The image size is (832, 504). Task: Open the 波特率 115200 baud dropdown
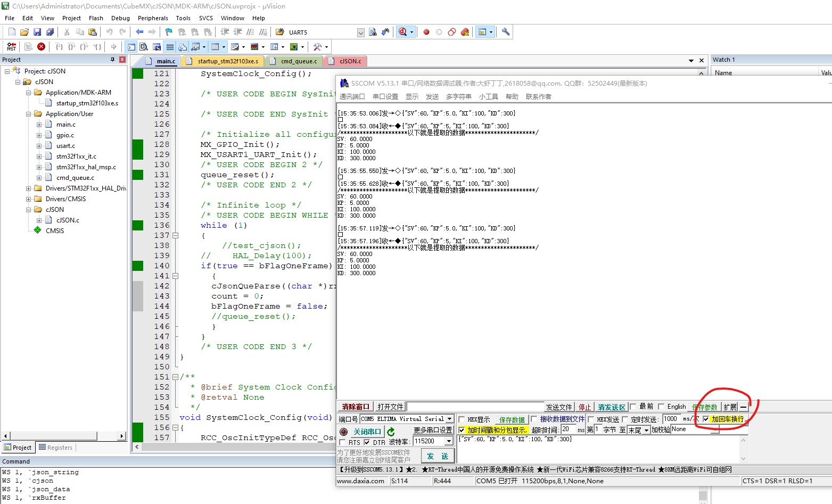click(x=449, y=441)
